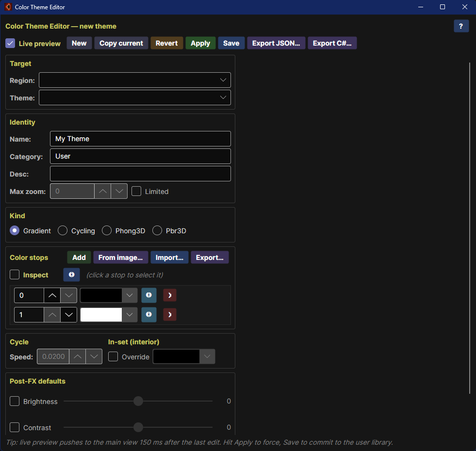The image size is (476, 451).
Task: Select the Gradient kind radio button
Action: [15, 231]
